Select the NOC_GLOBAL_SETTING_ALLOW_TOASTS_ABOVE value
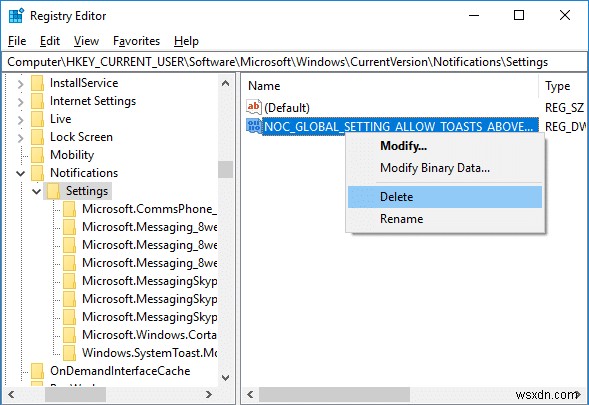The image size is (589, 405). point(399,127)
